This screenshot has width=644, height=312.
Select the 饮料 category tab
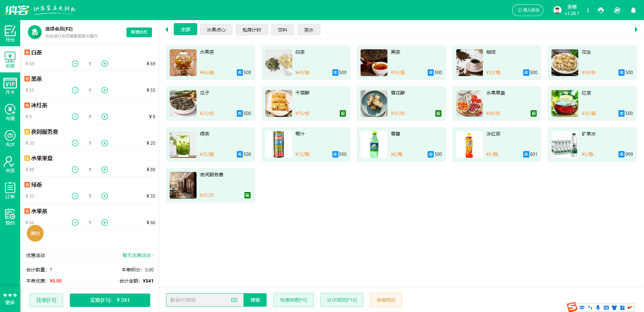pyautogui.click(x=283, y=29)
